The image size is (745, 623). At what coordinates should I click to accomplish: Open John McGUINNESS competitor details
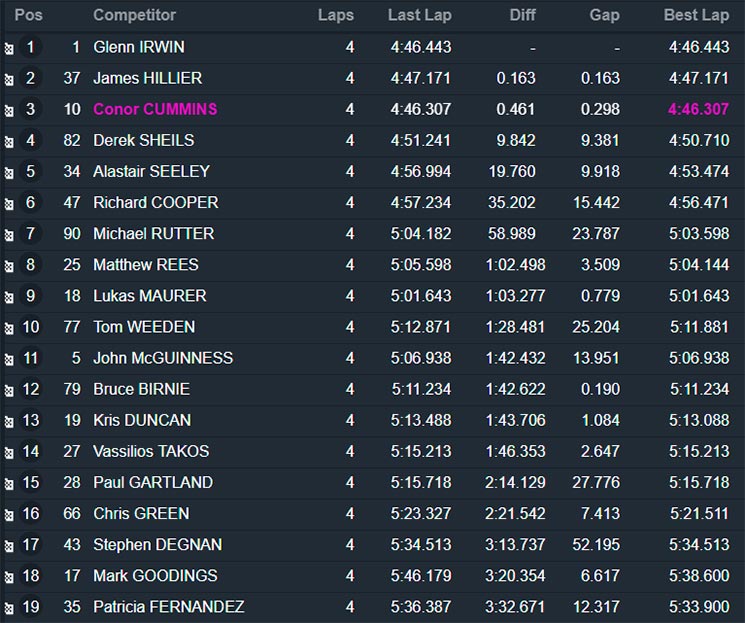pos(163,358)
